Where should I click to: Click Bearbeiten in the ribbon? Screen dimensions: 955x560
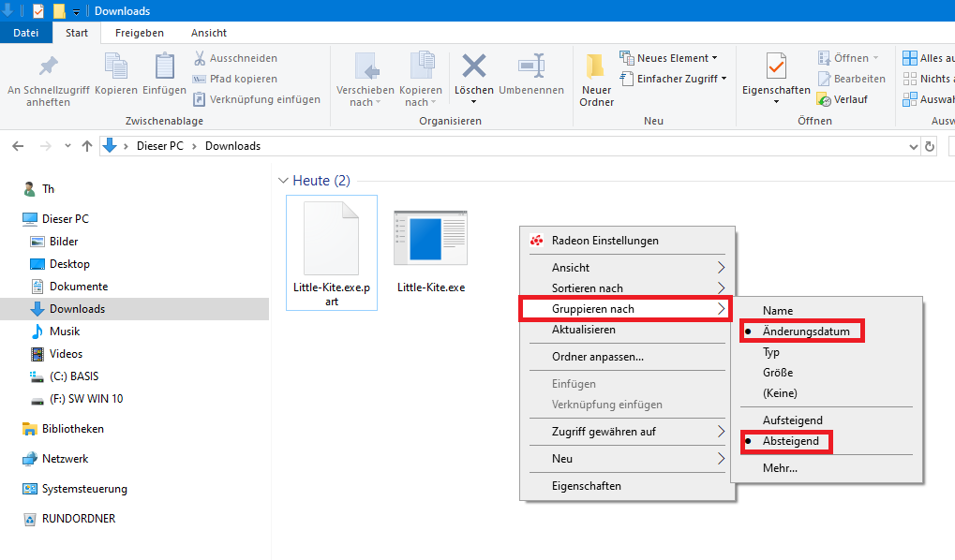[x=851, y=79]
